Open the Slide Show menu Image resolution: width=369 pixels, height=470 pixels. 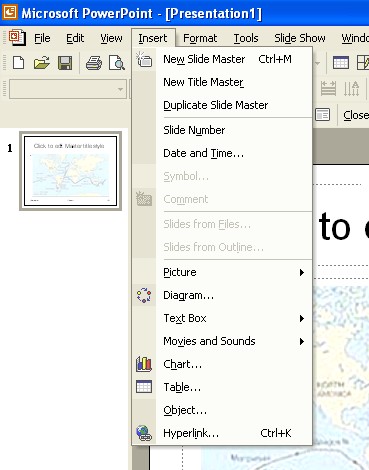pyautogui.click(x=300, y=38)
